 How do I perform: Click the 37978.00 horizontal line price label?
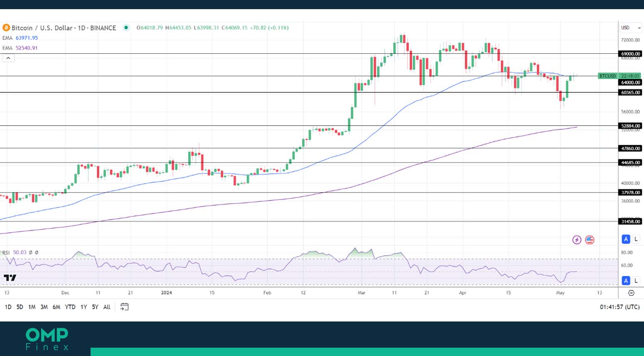(630, 192)
